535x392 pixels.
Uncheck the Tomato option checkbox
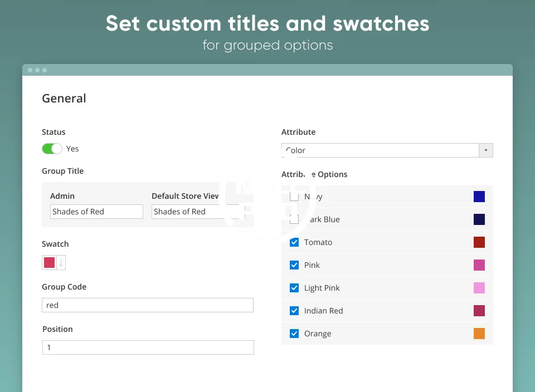(x=294, y=242)
